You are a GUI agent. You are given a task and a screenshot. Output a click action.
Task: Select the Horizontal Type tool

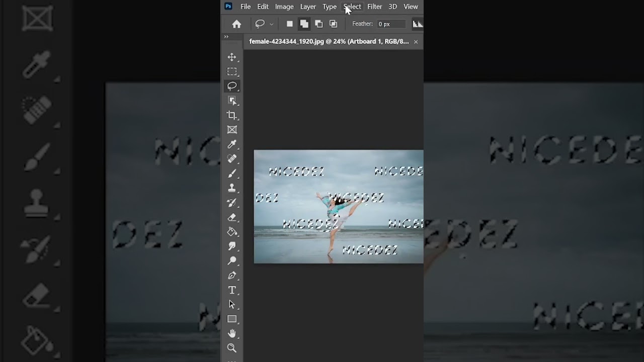(232, 290)
